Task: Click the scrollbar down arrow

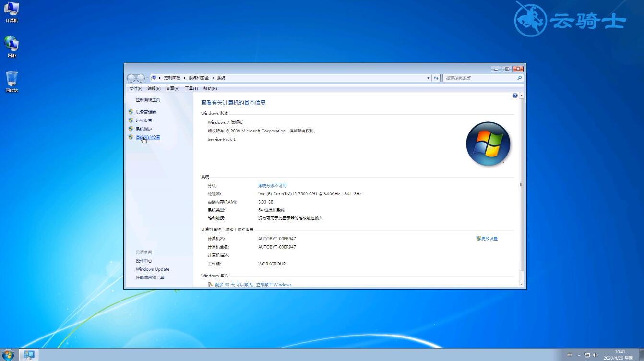Action: [522, 284]
